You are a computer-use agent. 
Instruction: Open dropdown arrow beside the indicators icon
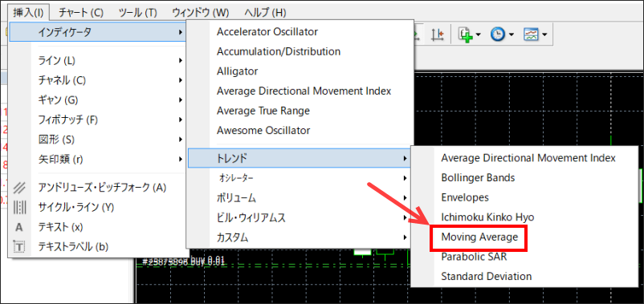pyautogui.click(x=478, y=35)
